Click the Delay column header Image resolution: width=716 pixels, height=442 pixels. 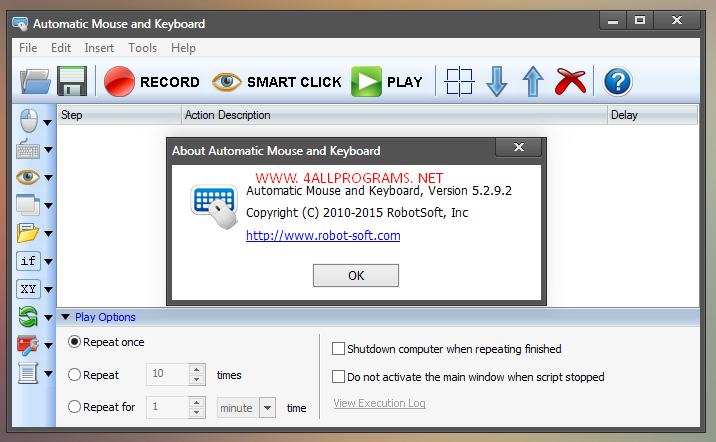[x=653, y=115]
